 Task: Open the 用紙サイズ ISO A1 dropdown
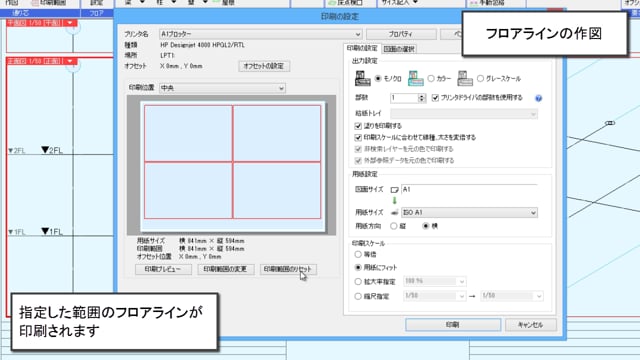[x=469, y=213]
